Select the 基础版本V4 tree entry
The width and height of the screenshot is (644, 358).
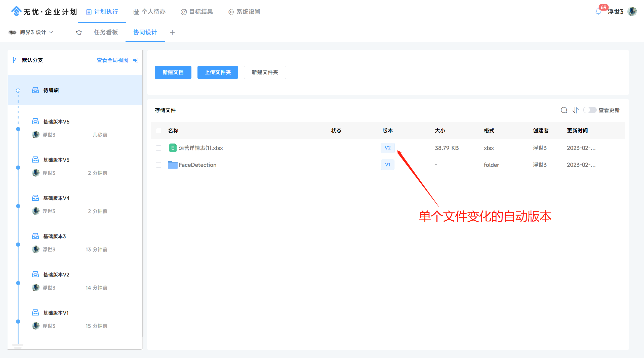coord(56,198)
